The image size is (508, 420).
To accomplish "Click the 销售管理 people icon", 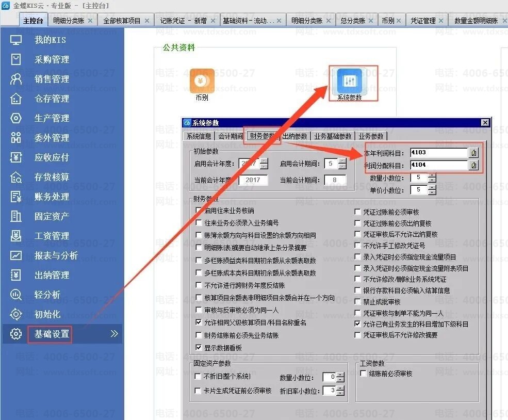I will (x=16, y=79).
